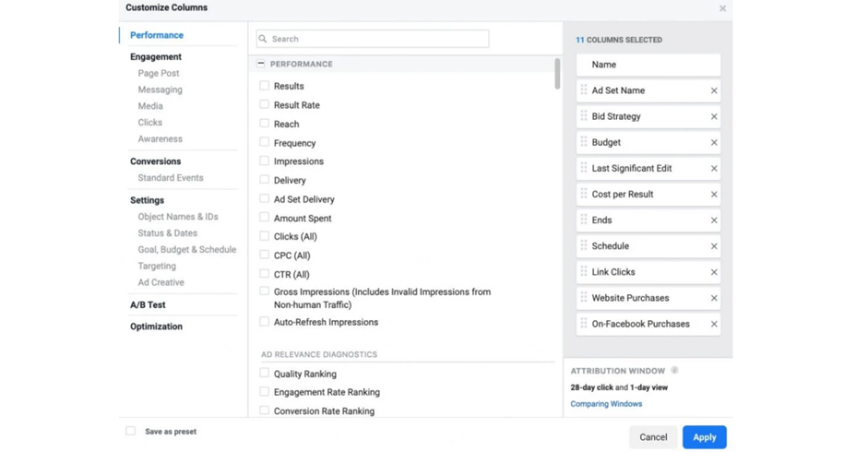Screen dimensions: 868x452
Task: Click the Attribution Window info icon
Action: tap(674, 371)
